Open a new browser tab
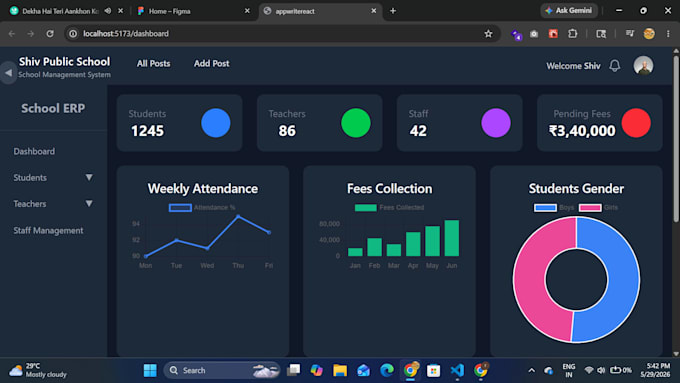Viewport: 680px width, 383px height. (x=393, y=11)
